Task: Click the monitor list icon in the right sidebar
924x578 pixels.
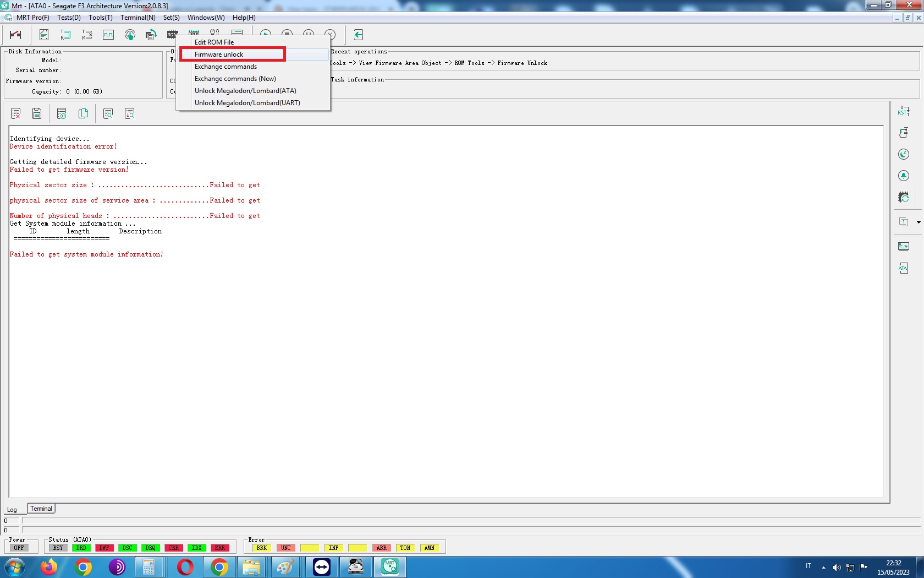Action: 904,246
